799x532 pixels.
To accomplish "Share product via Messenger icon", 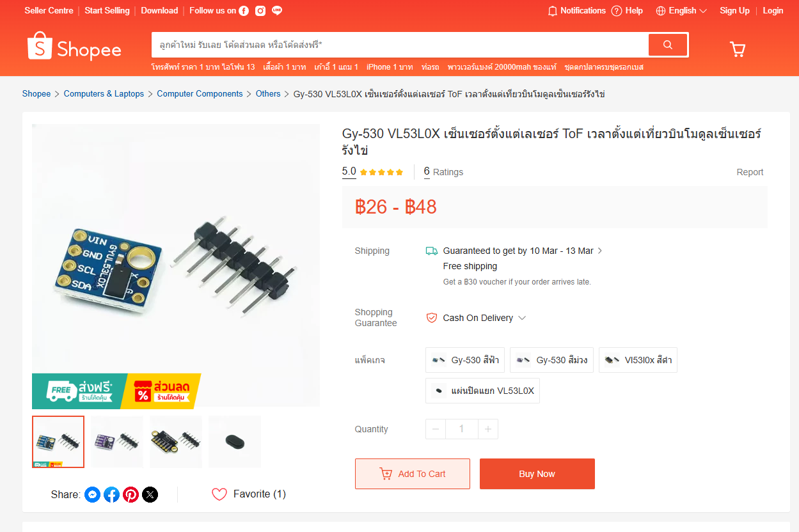I will pyautogui.click(x=93, y=494).
